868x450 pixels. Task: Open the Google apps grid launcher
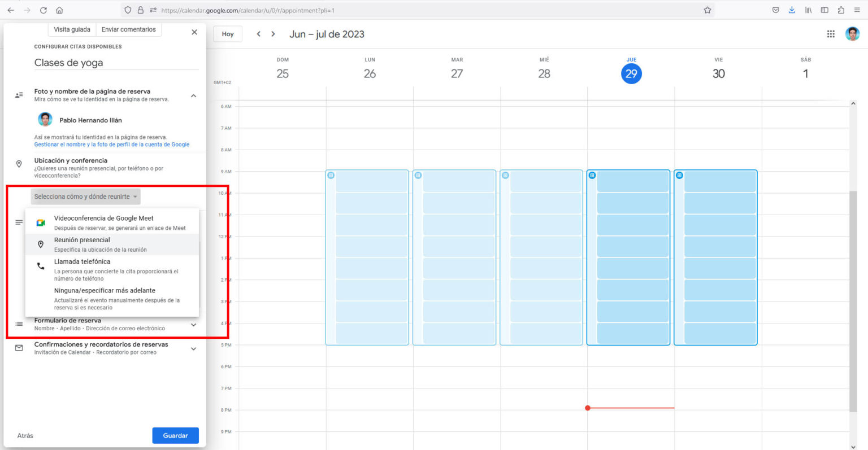pyautogui.click(x=831, y=34)
